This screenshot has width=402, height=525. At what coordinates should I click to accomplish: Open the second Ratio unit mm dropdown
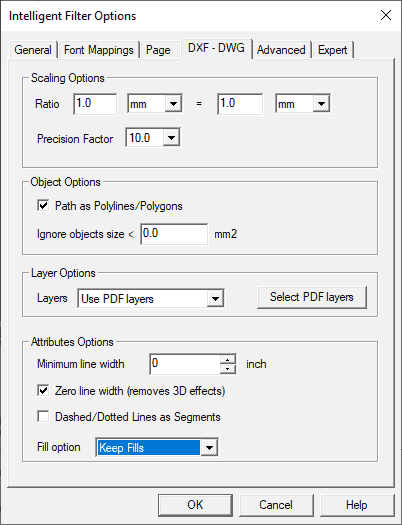303,104
